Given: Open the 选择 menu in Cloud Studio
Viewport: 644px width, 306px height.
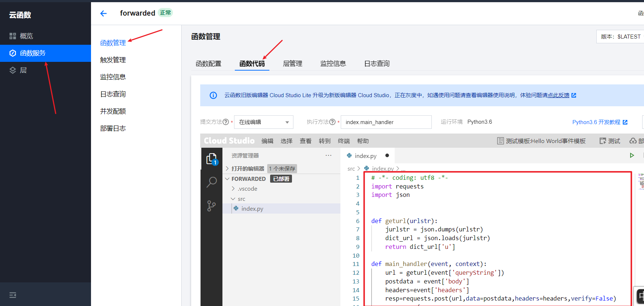Looking at the screenshot, I should pyautogui.click(x=287, y=141).
